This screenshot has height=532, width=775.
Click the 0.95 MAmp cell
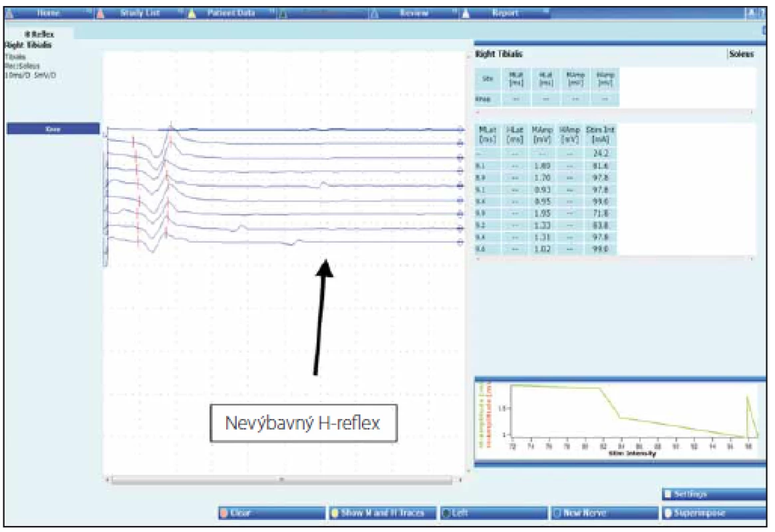(x=542, y=201)
